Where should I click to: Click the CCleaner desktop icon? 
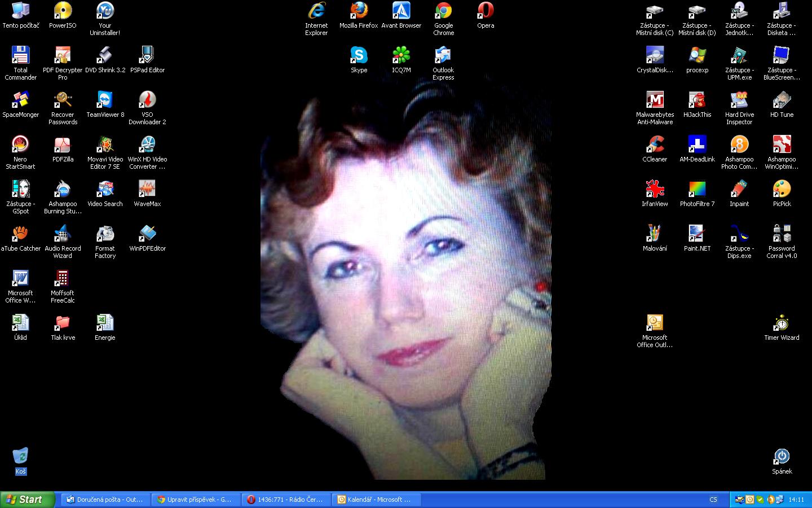[655, 144]
